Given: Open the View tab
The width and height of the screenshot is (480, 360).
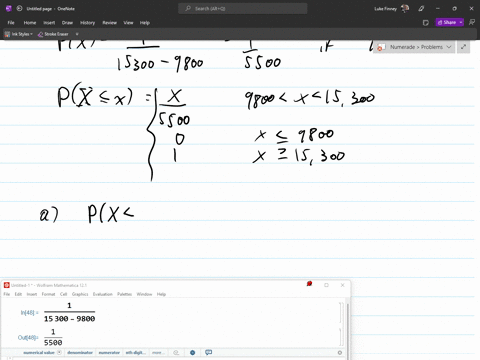Looking at the screenshot, I should coord(128,23).
